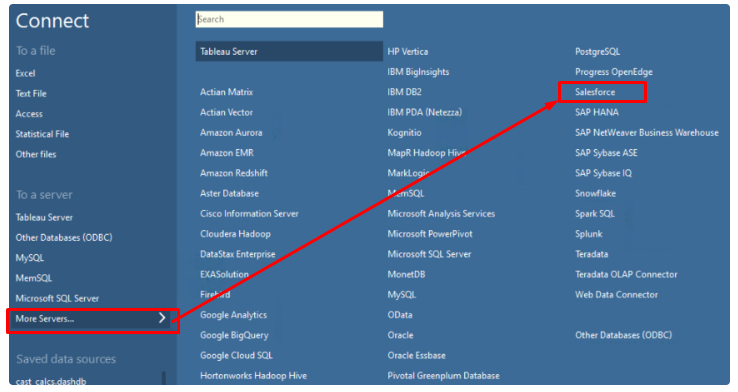Select Text File connection
This screenshot has width=738, height=392.
(x=31, y=94)
